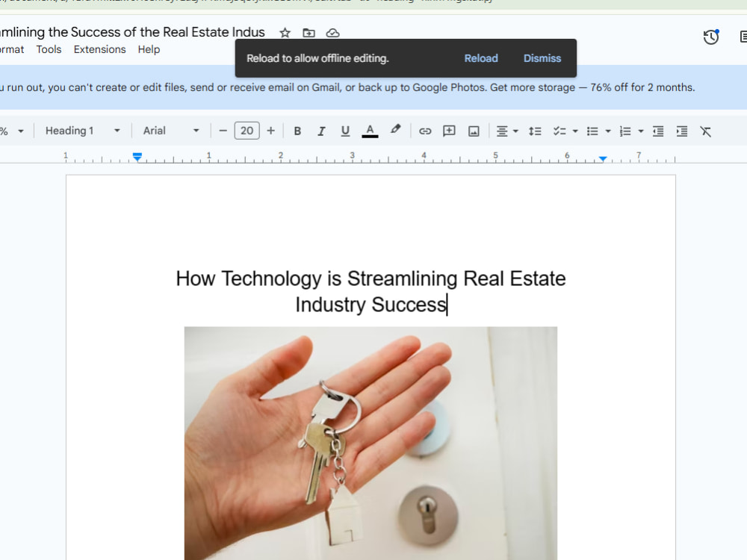Screen dimensions: 747x560
Task: Click Reload in the offline editing notice
Action: 480,58
